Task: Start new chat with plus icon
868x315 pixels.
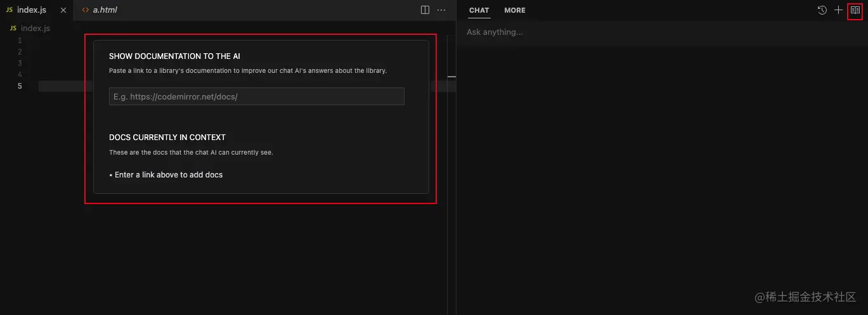Action: tap(838, 10)
